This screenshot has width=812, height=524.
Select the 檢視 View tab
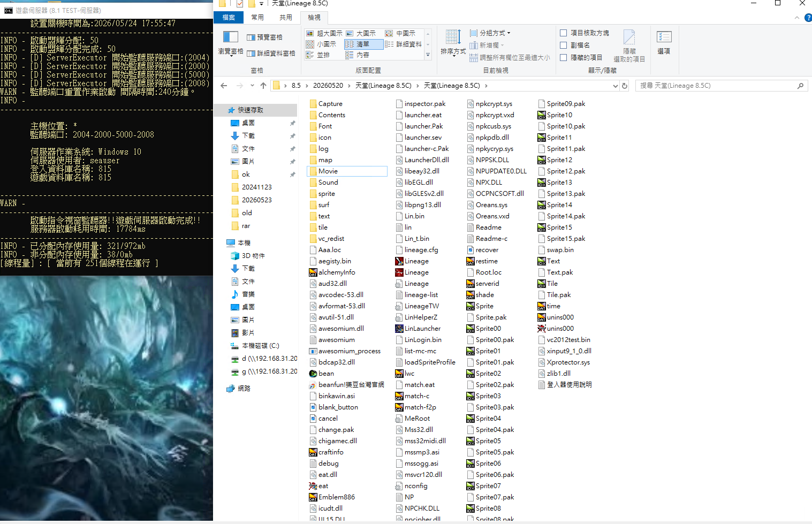tap(314, 18)
